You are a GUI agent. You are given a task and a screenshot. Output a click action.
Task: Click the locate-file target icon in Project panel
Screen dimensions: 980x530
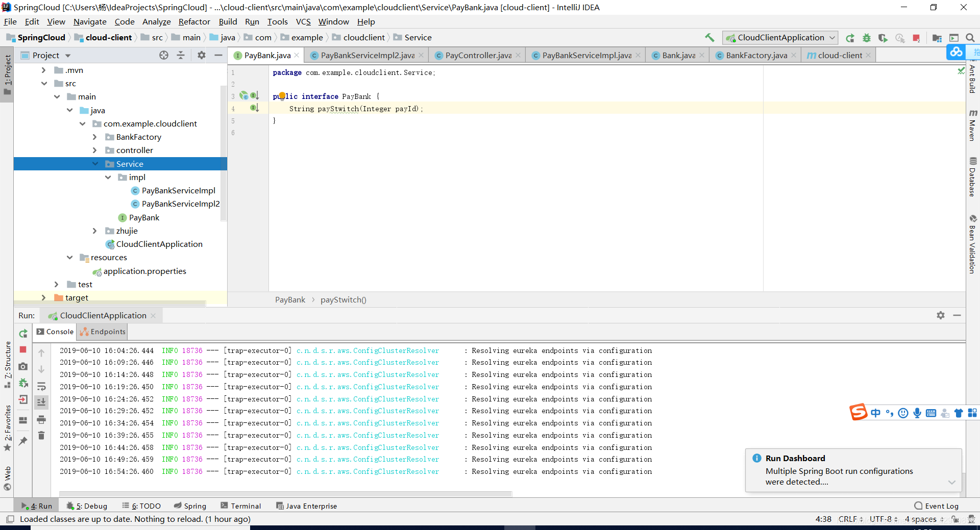[x=164, y=55]
